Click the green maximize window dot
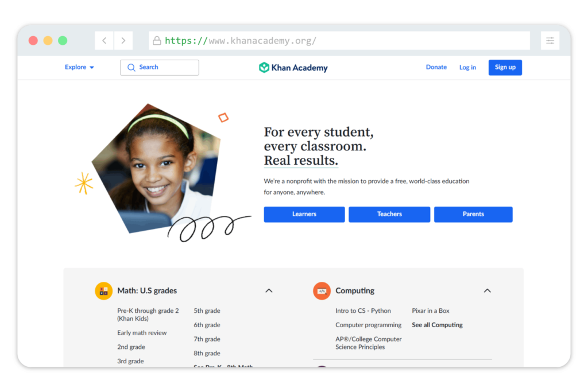588x392 pixels. (63, 41)
